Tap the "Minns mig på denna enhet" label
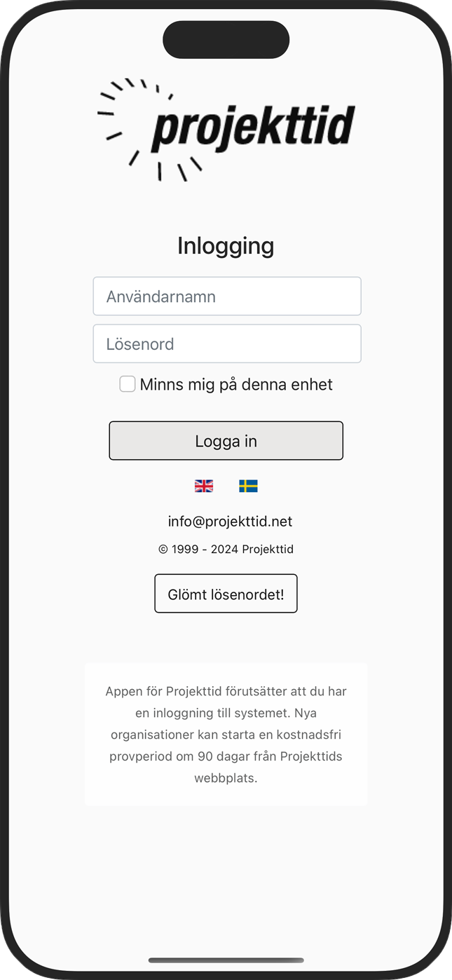This screenshot has width=452, height=980. pyautogui.click(x=236, y=384)
